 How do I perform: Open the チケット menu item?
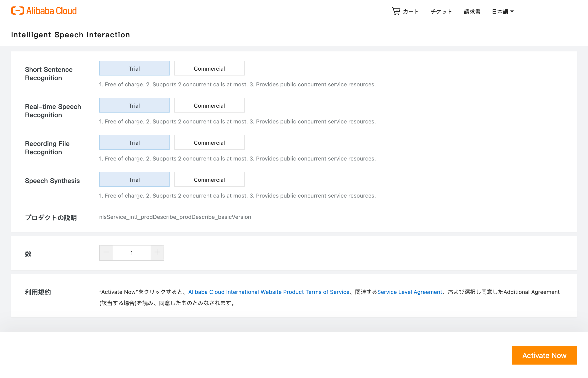pyautogui.click(x=441, y=12)
